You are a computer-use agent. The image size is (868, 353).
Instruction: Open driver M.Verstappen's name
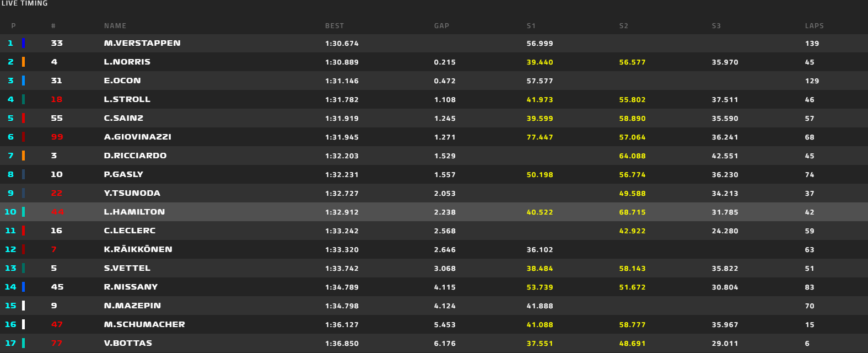142,43
